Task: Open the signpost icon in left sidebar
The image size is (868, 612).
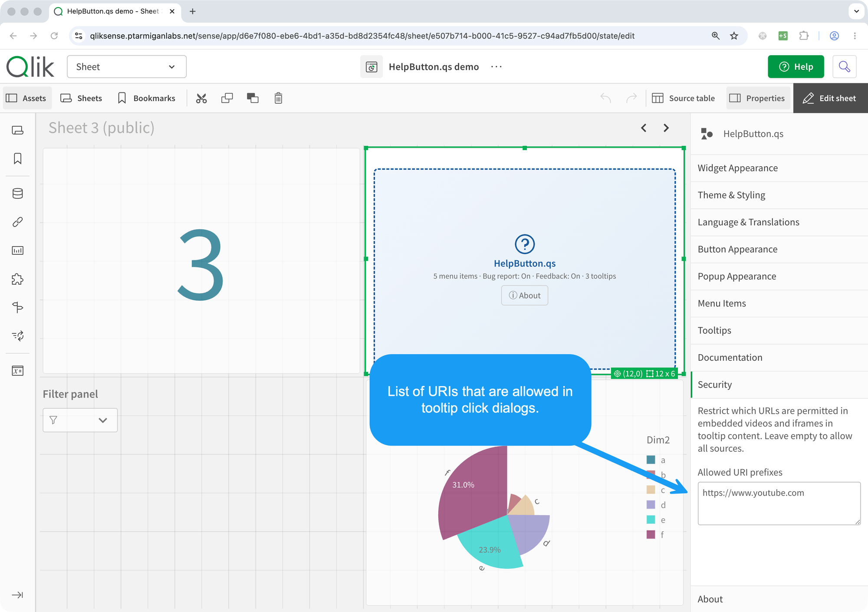Action: click(x=17, y=307)
